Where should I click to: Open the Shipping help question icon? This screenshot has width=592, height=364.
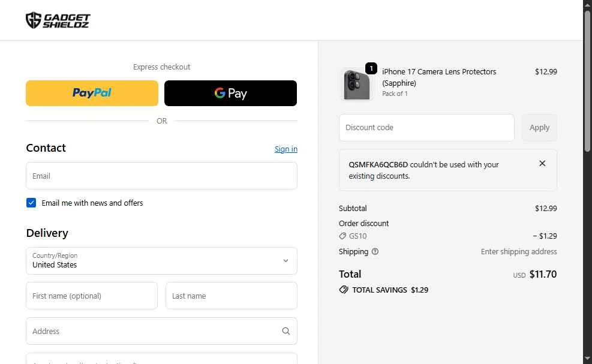[x=375, y=251]
